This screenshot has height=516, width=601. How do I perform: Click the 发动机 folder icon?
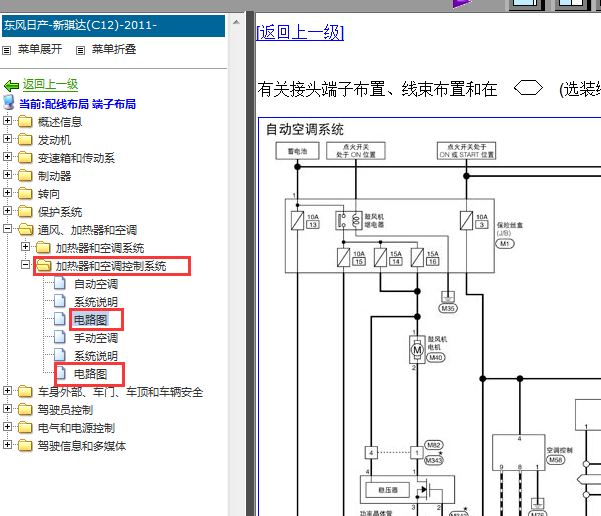click(25, 139)
